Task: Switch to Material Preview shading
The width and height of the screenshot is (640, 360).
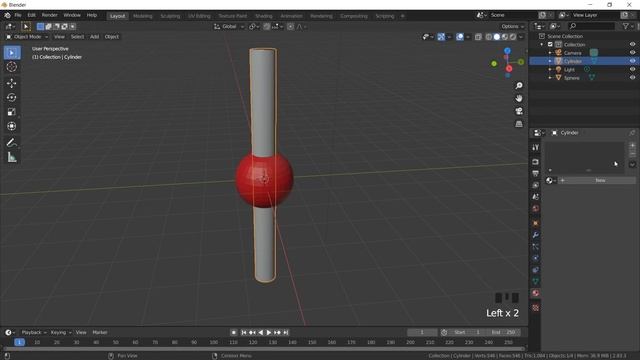Action: 505,37
